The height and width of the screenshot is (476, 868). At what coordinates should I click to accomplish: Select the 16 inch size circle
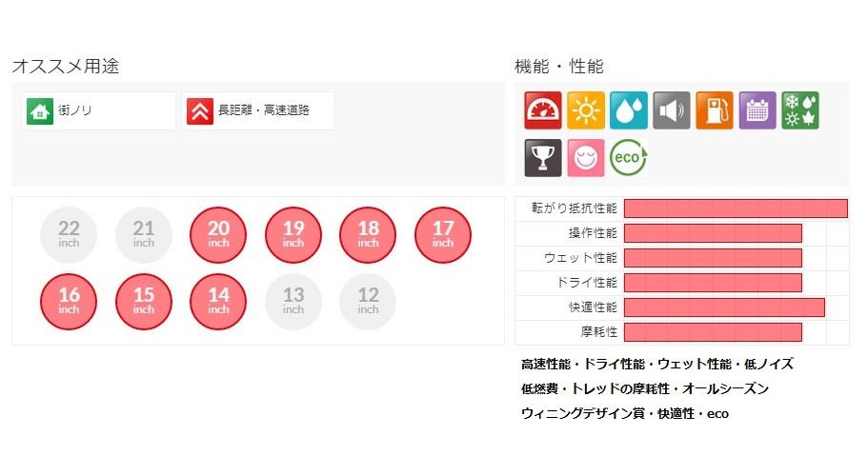(x=69, y=302)
